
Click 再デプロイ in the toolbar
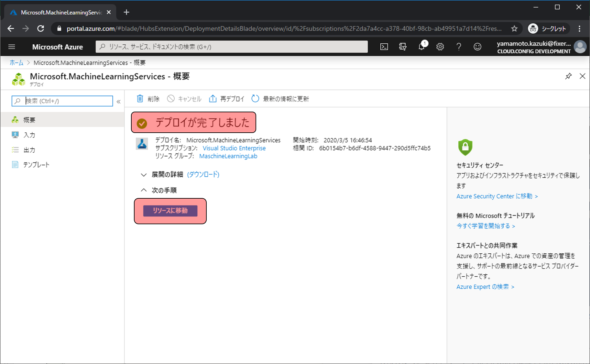click(227, 99)
